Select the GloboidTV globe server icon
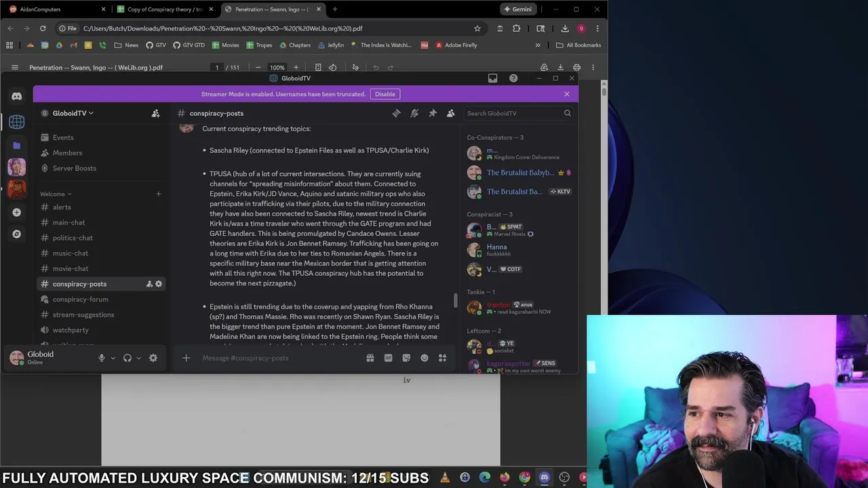This screenshot has height=488, width=868. click(x=17, y=122)
